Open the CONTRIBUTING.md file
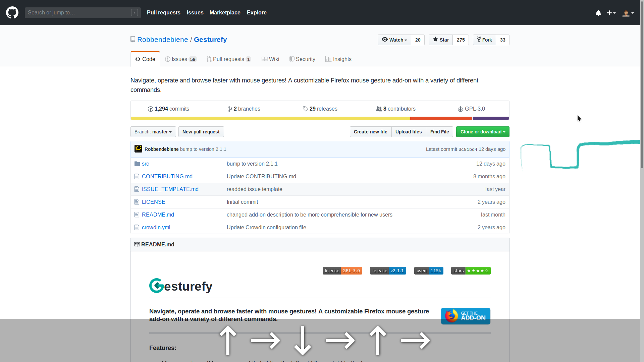Image resolution: width=644 pixels, height=362 pixels. pyautogui.click(x=167, y=176)
